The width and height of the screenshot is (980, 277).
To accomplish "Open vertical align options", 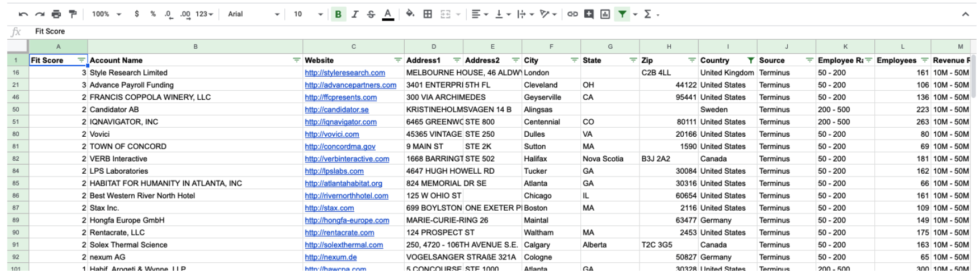I will tap(503, 14).
